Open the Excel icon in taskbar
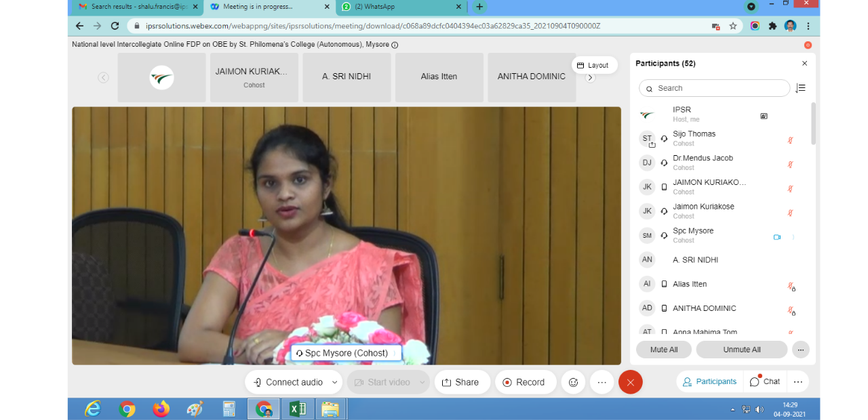 [297, 408]
